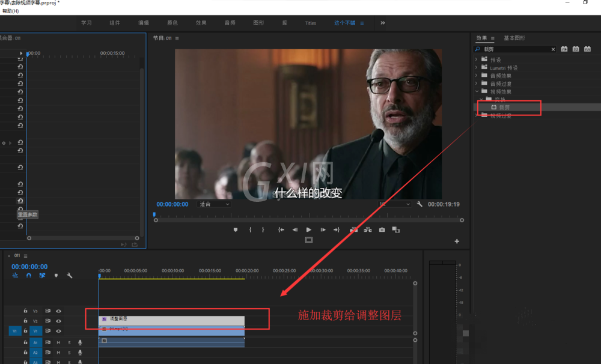Add a marker in the Program monitor
Viewport: 601px width, 364px height.
236,230
